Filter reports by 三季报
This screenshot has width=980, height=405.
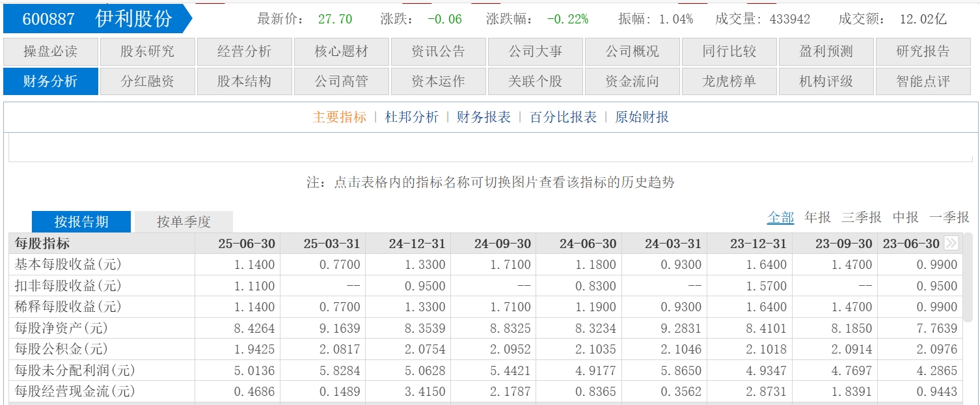(x=862, y=217)
